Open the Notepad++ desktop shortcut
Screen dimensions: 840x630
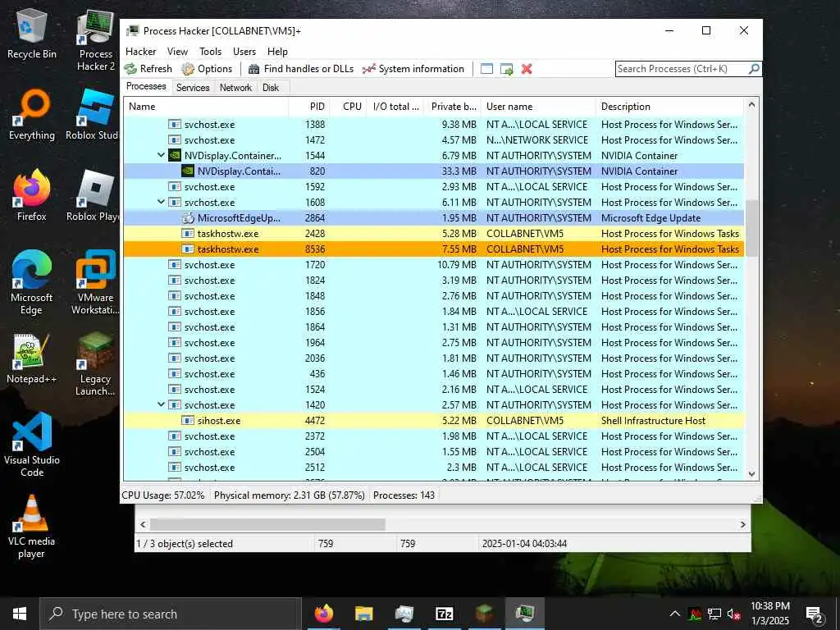pos(32,358)
